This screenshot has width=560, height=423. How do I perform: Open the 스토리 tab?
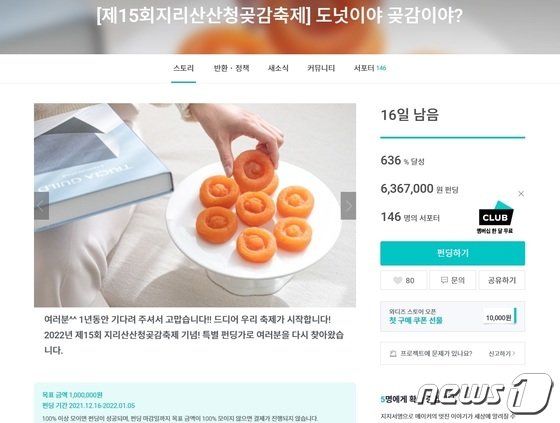184,68
